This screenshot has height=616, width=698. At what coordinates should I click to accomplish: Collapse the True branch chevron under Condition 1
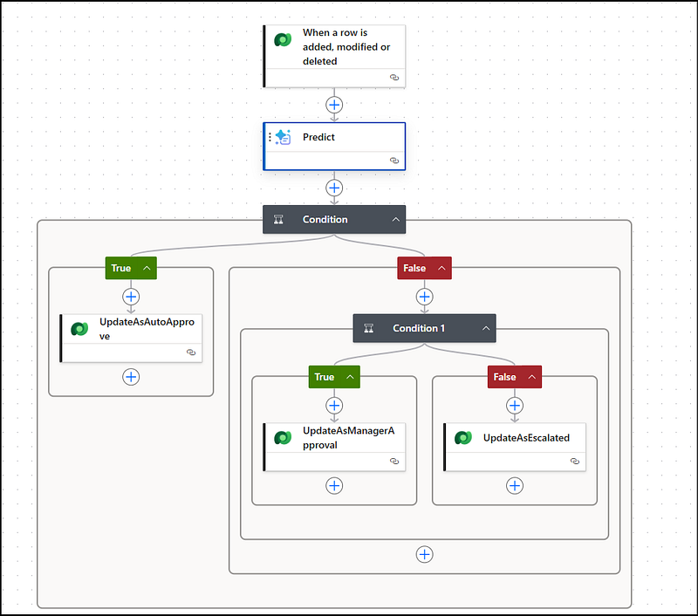[351, 377]
